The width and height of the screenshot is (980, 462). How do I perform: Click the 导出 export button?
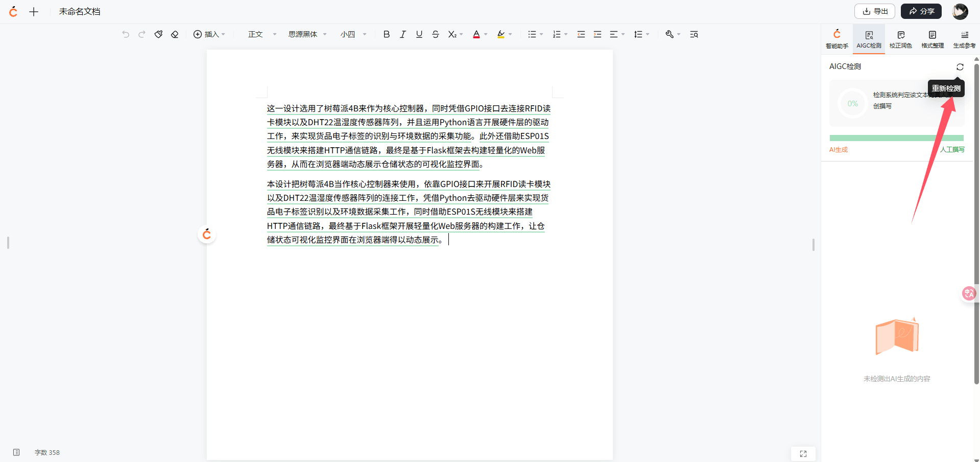pyautogui.click(x=874, y=11)
